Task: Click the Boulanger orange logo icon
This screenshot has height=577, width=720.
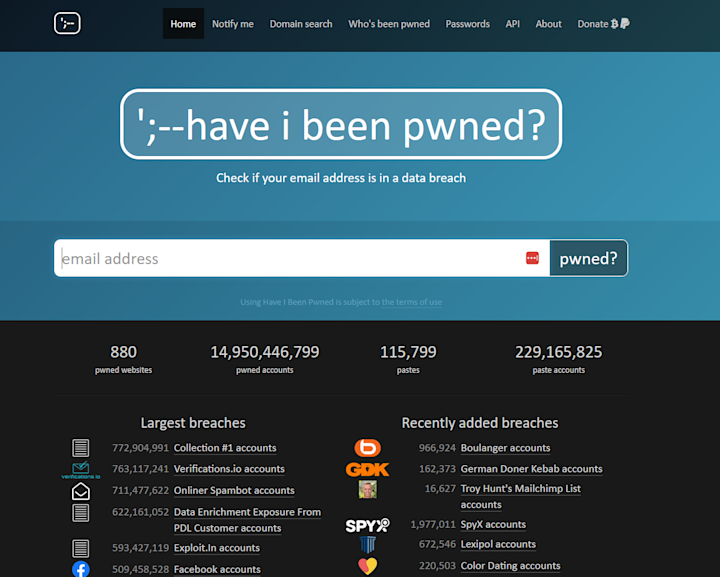Action: pyautogui.click(x=367, y=448)
